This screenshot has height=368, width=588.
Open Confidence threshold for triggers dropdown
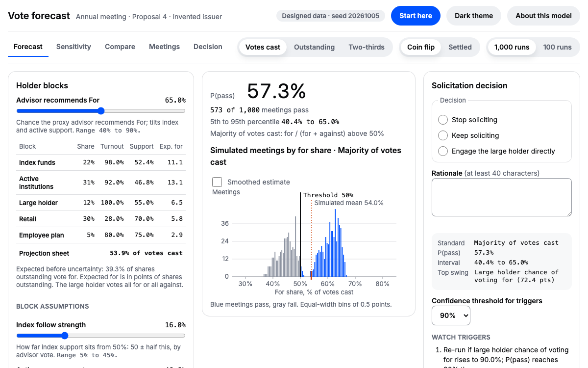tap(451, 315)
